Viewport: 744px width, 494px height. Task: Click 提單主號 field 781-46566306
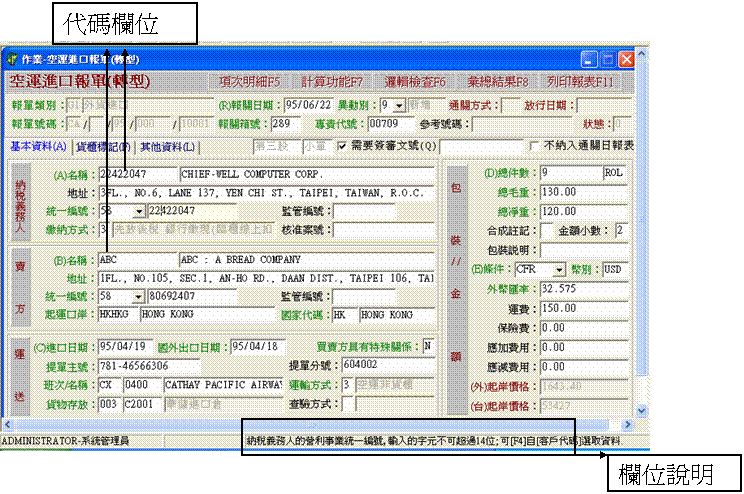[x=149, y=366]
